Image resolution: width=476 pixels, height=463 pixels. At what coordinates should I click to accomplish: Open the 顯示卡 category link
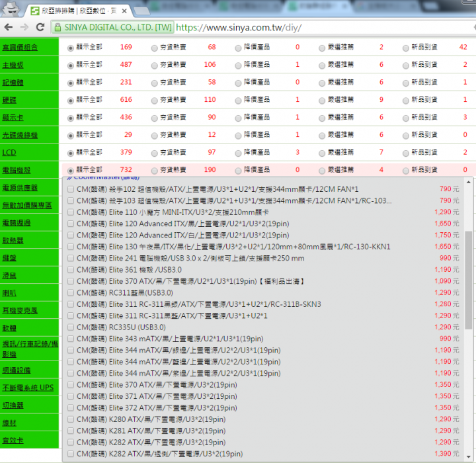[13, 118]
